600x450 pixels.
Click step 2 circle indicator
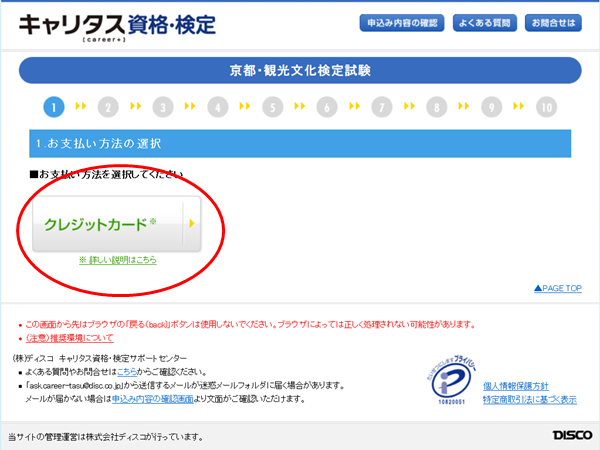click(x=108, y=107)
